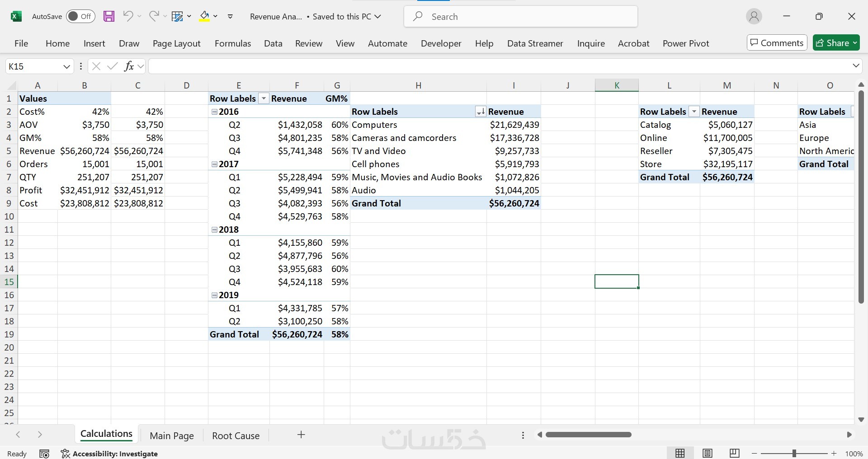Open the Formulas ribbon tab

click(x=232, y=43)
